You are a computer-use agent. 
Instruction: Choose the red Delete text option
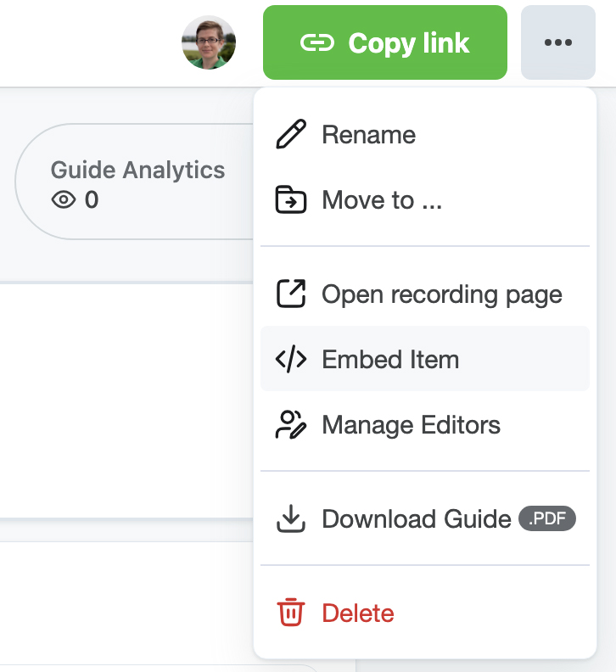tap(358, 613)
